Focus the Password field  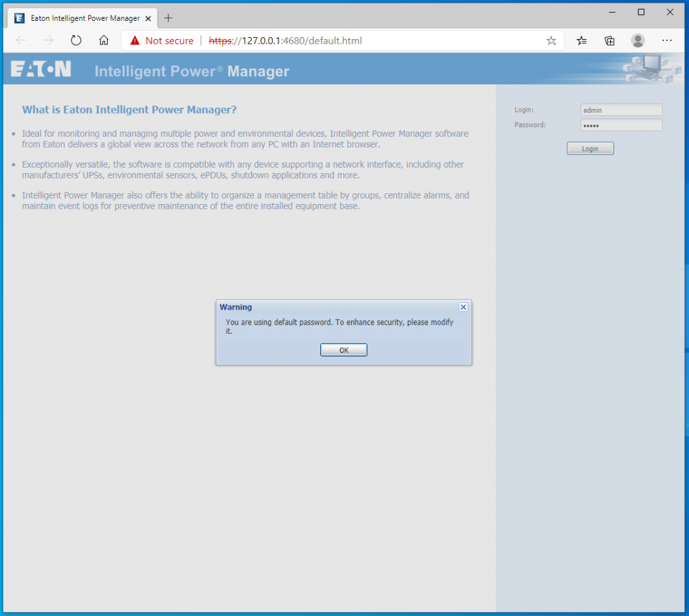pyautogui.click(x=621, y=125)
